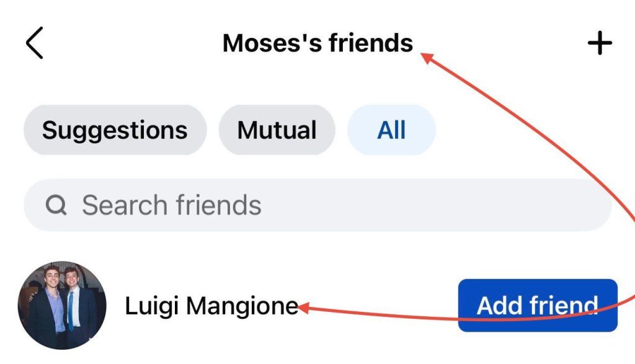Screen dimensions: 635x364
Task: Show the All friends filter
Action: 391,130
